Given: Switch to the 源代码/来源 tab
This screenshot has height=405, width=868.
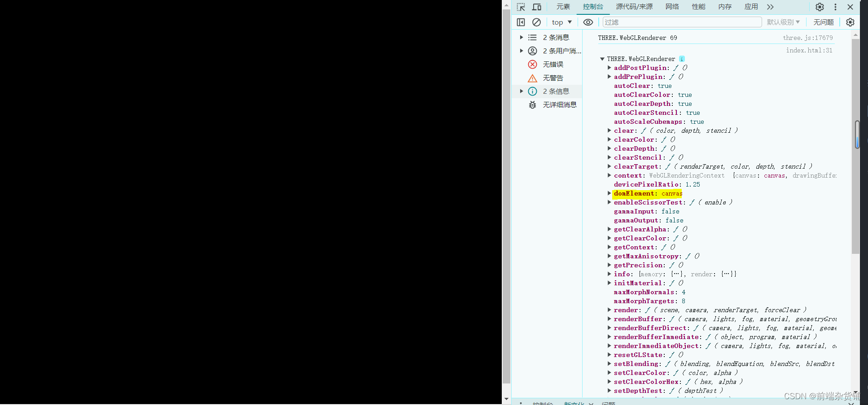Looking at the screenshot, I should click(634, 7).
